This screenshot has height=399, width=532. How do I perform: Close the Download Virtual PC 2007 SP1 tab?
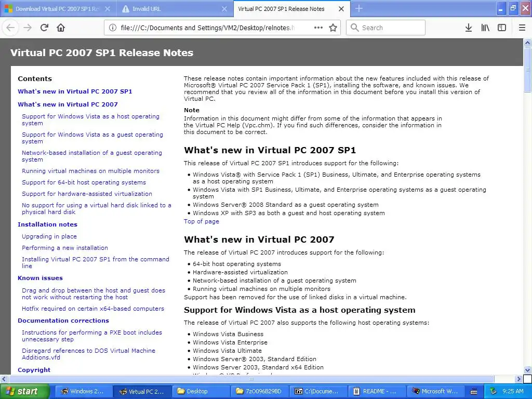[107, 9]
